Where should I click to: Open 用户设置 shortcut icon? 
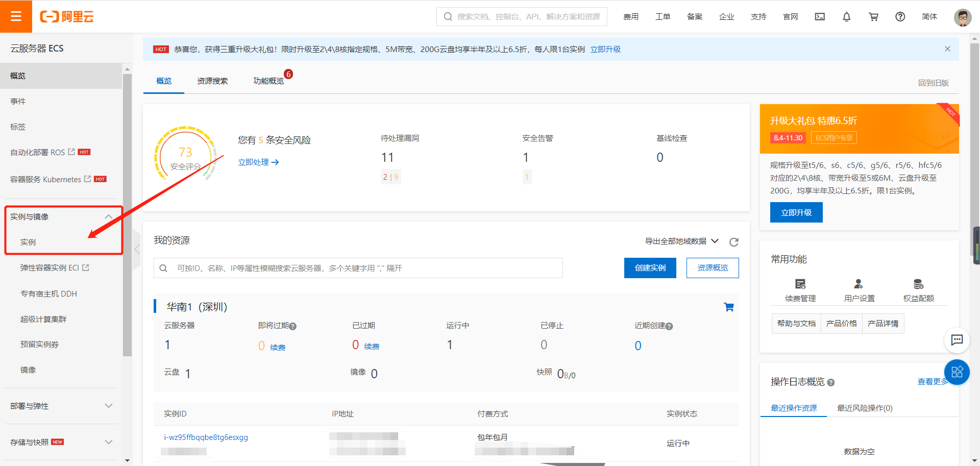[x=859, y=284]
